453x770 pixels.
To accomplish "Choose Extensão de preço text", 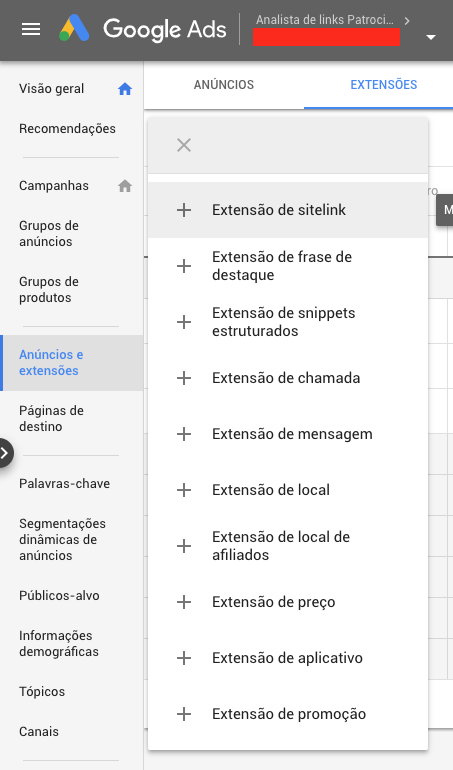I will coord(274,602).
